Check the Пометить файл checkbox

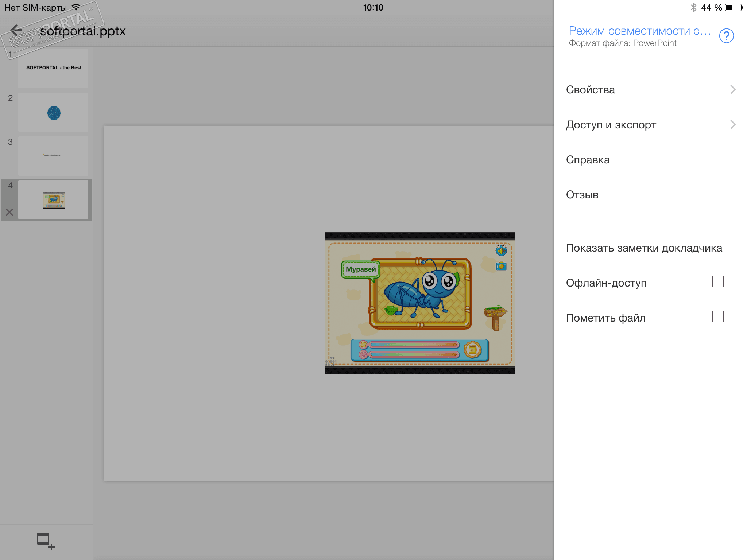[x=717, y=317]
